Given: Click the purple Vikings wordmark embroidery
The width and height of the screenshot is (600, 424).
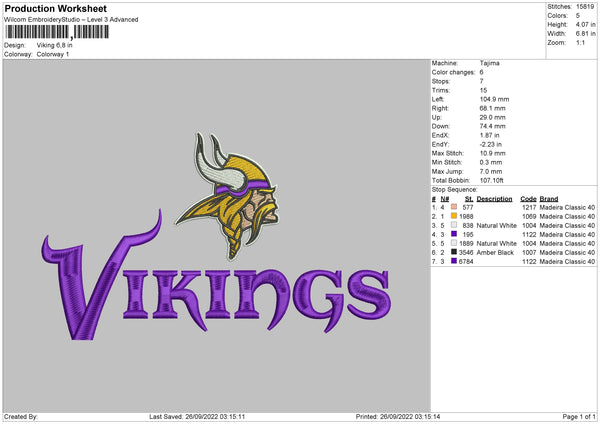Looking at the screenshot, I should [216, 276].
